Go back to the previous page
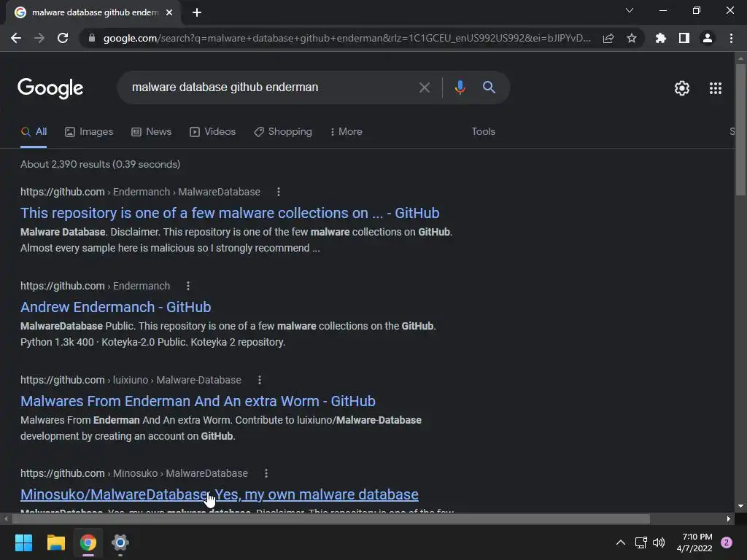 16,38
